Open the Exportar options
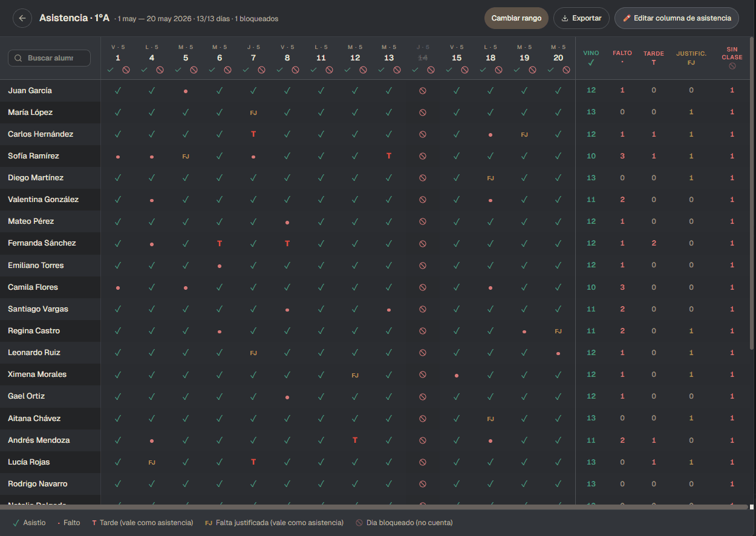 (x=581, y=18)
